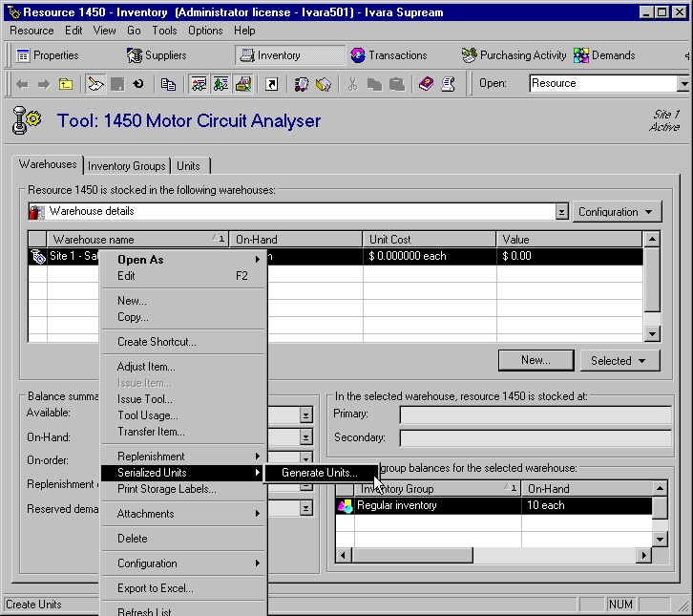
Task: Click the create shortcut arrow icon
Action: coord(271,84)
